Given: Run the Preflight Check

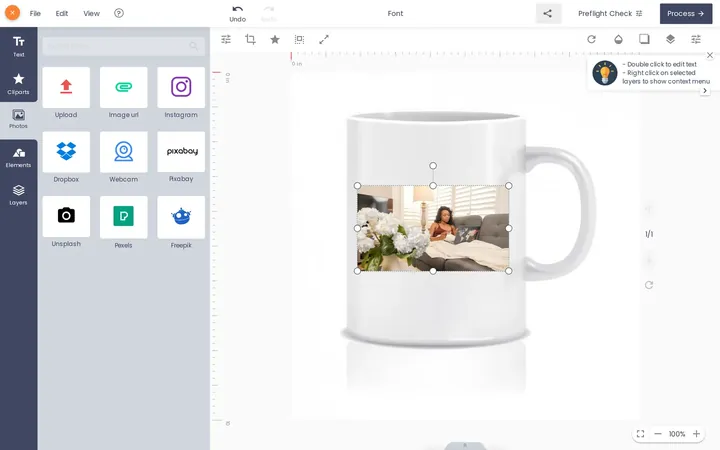Looking at the screenshot, I should click(x=610, y=13).
